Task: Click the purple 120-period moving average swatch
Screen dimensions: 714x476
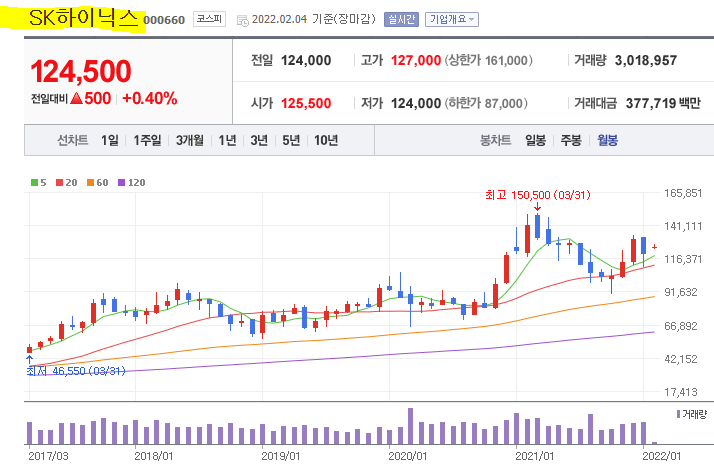Action: click(121, 183)
